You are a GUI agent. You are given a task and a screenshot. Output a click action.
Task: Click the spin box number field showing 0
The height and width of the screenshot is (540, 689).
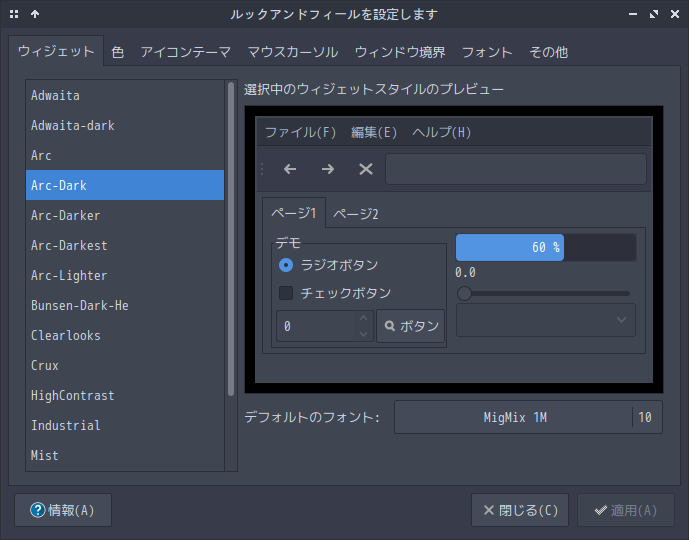pyautogui.click(x=316, y=326)
